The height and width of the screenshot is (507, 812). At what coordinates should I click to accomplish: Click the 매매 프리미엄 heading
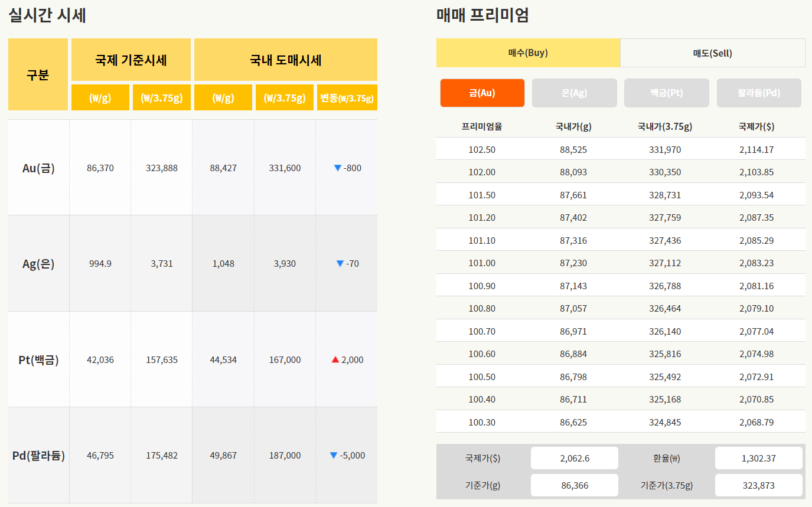pos(482,15)
